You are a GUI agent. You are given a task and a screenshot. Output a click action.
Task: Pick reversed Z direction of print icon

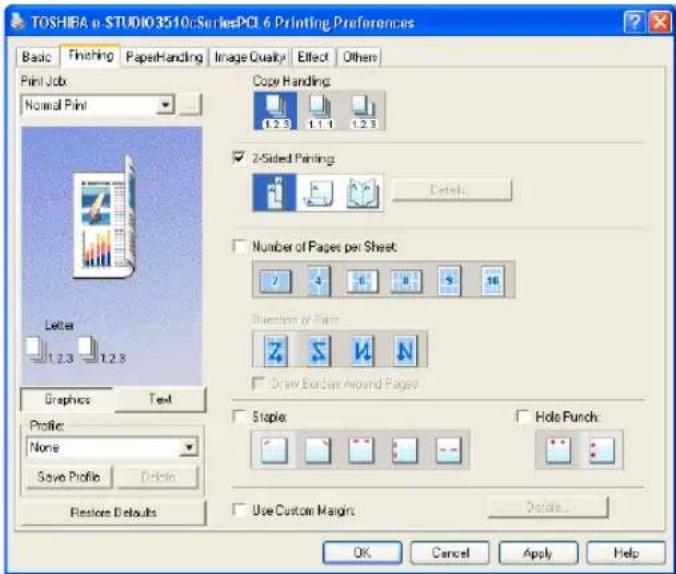click(x=319, y=351)
